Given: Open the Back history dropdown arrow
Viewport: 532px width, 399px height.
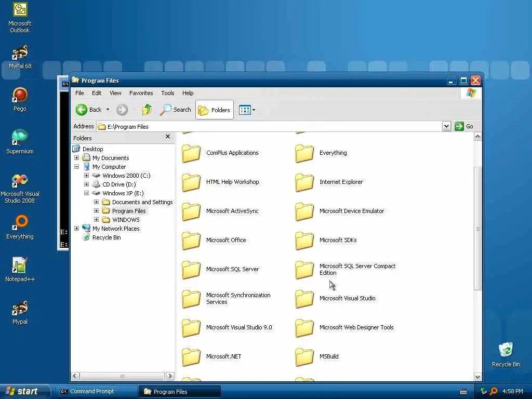Looking at the screenshot, I should (108, 110).
